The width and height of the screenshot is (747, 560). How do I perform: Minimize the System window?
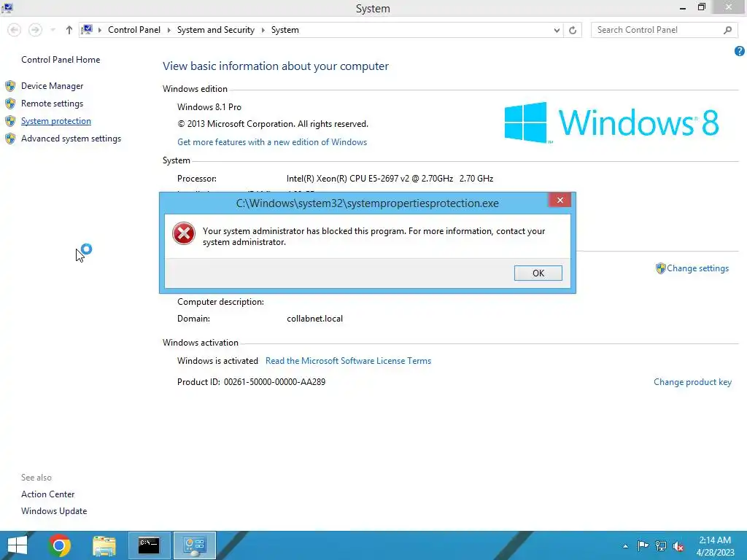[682, 8]
